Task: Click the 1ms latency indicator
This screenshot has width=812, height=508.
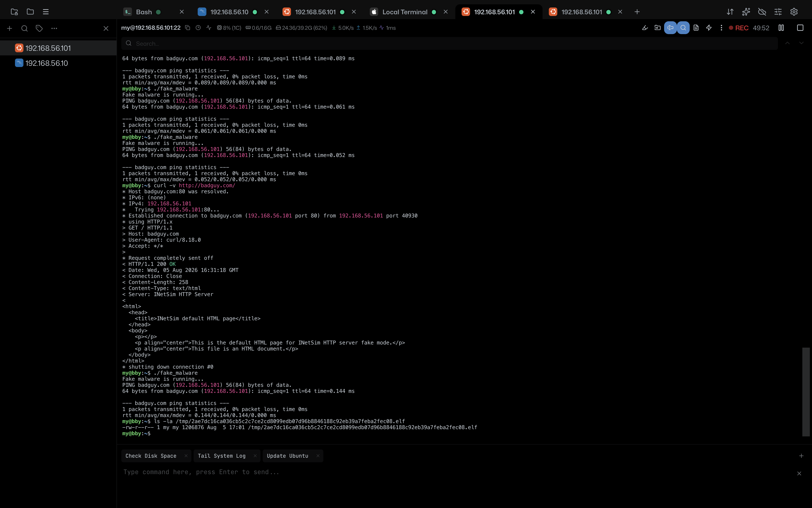Action: point(388,28)
